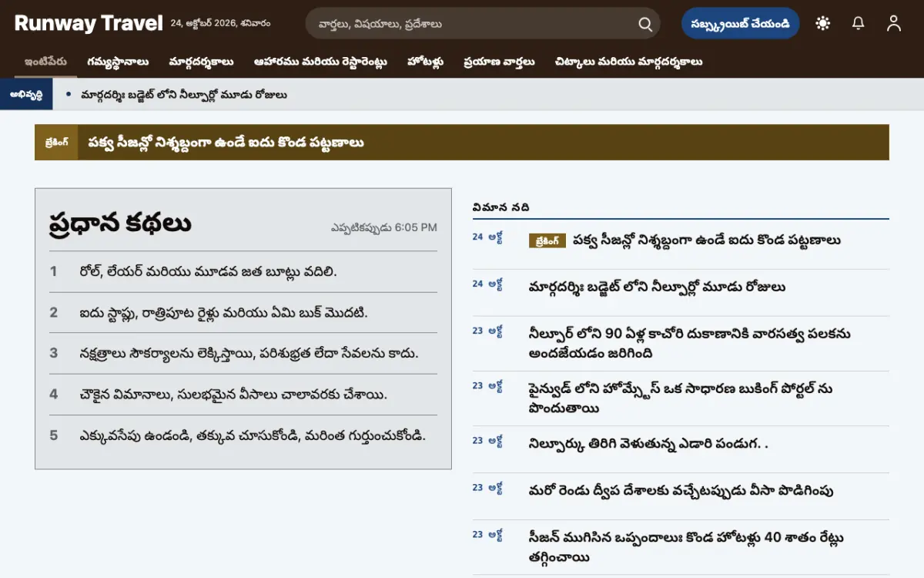Open article రెండు ద్వీప దేశాలకు వీసా పొడిగింపు

coord(681,491)
